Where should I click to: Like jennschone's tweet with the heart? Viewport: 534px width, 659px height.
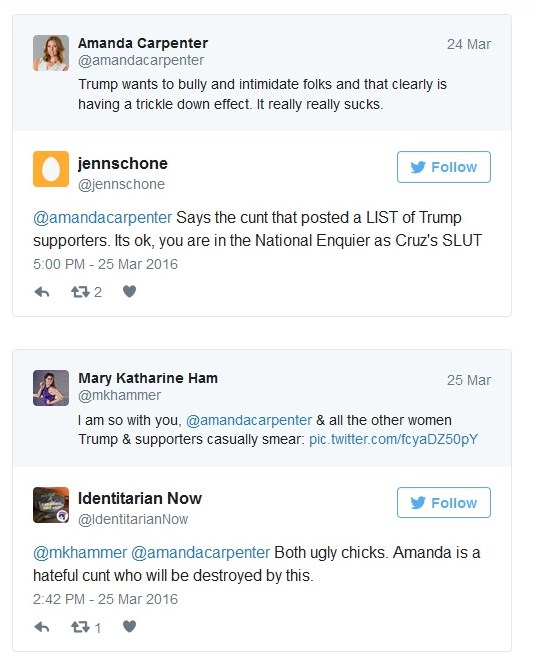click(x=129, y=291)
